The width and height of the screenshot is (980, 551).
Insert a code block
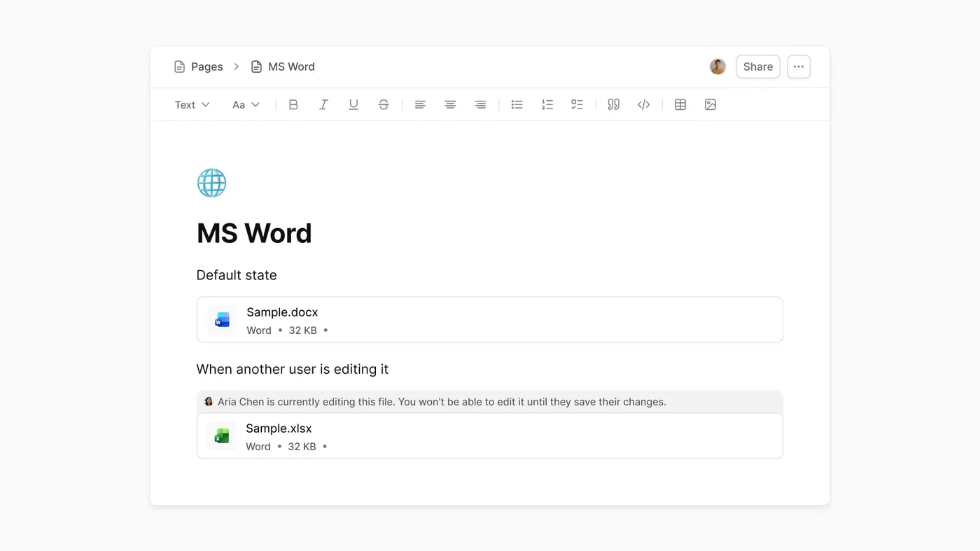coord(644,104)
